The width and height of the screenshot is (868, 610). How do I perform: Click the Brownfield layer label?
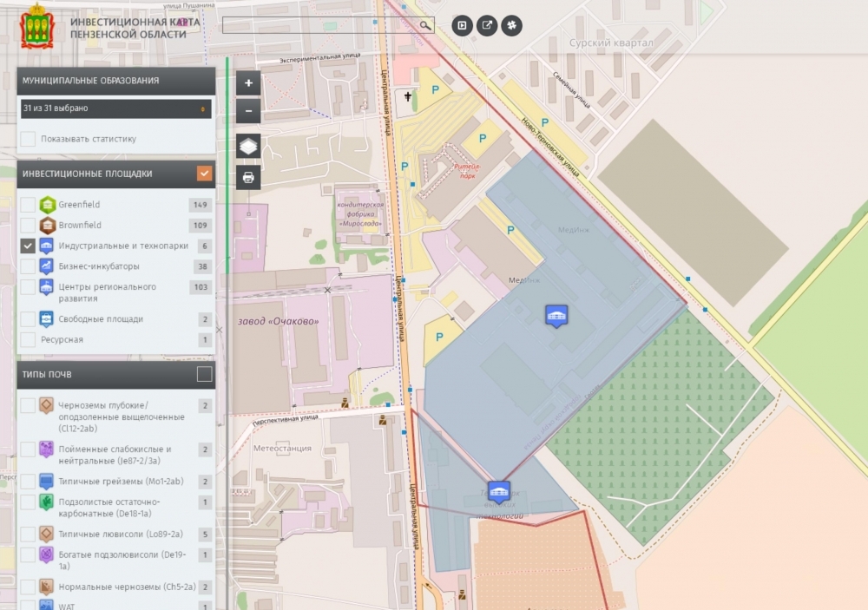coord(80,226)
